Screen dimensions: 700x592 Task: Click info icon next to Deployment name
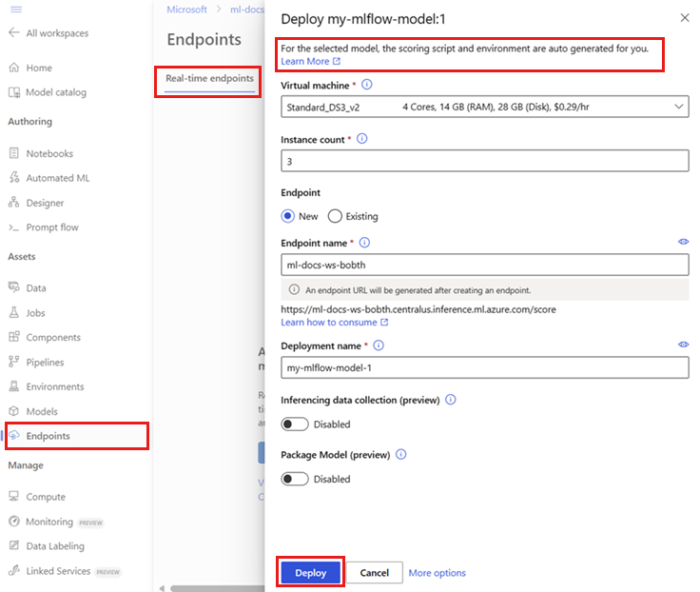pyautogui.click(x=379, y=345)
